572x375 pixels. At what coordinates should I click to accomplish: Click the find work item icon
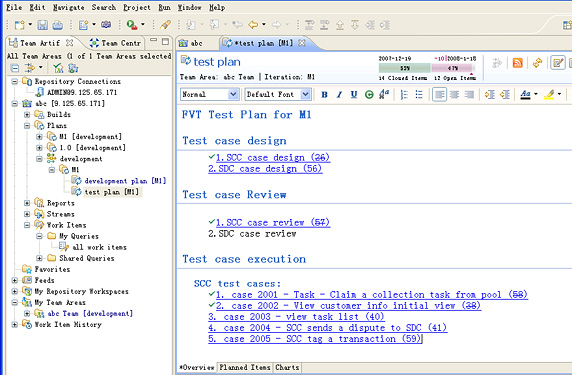coord(106,25)
